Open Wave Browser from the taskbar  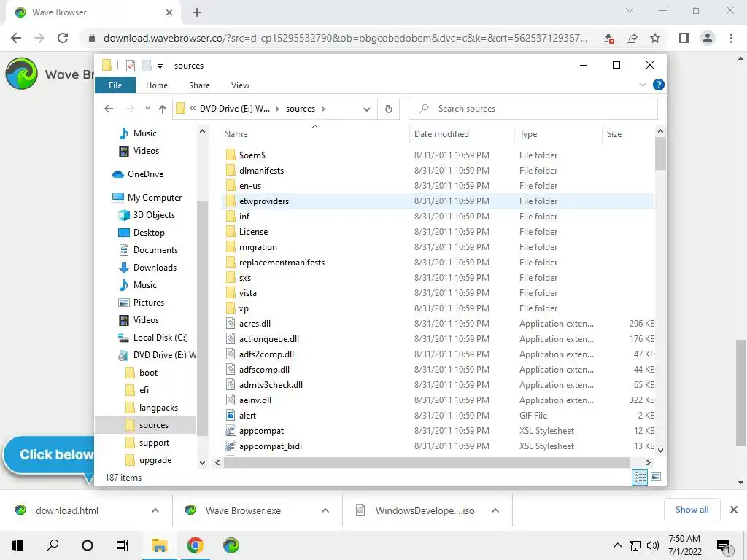(231, 545)
